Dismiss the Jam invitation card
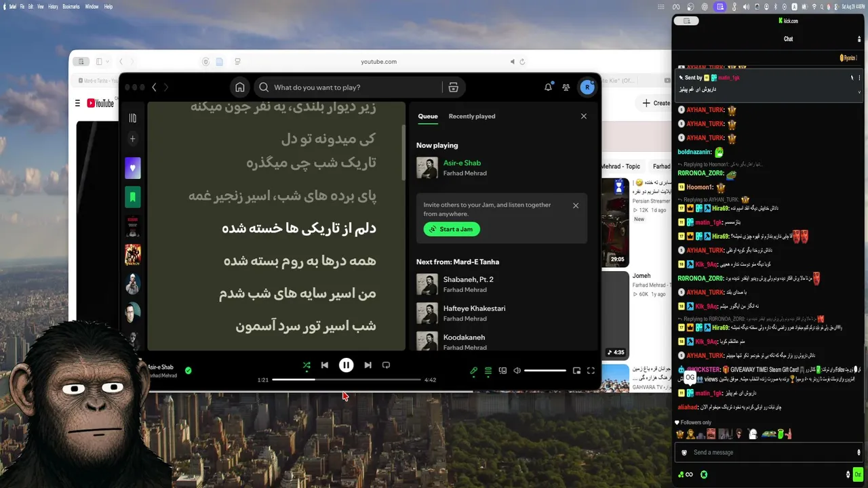Viewport: 868px width, 488px height. click(x=576, y=205)
